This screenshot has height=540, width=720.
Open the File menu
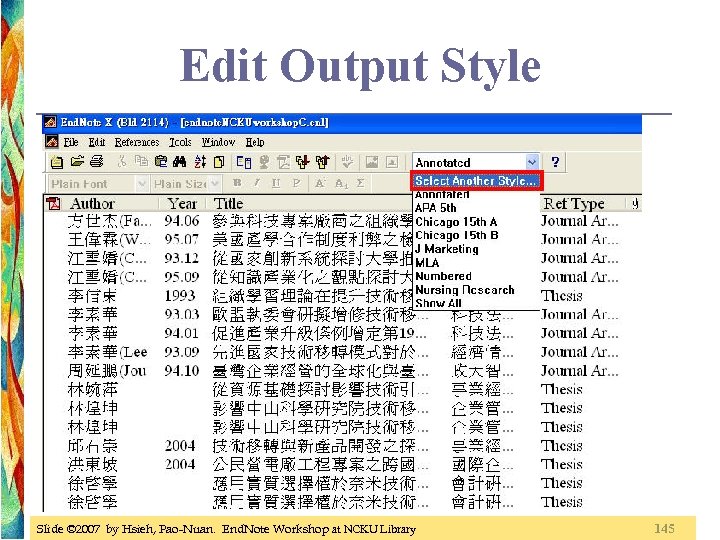[71, 142]
